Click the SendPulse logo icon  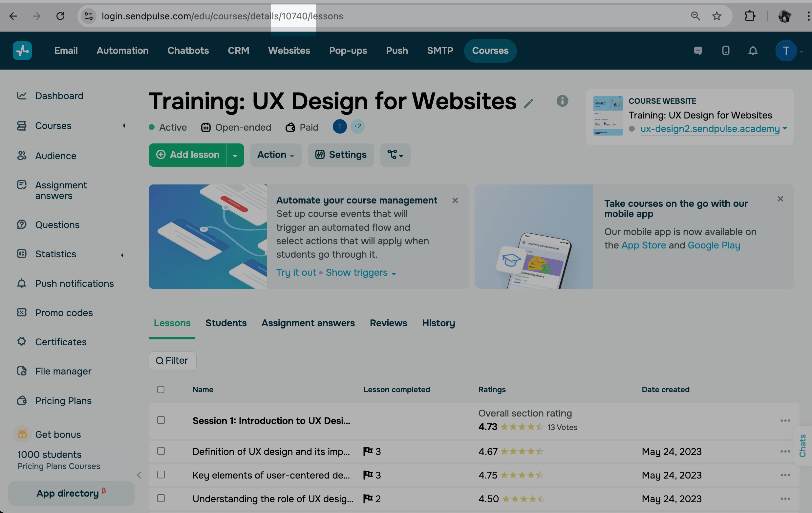[x=22, y=51]
